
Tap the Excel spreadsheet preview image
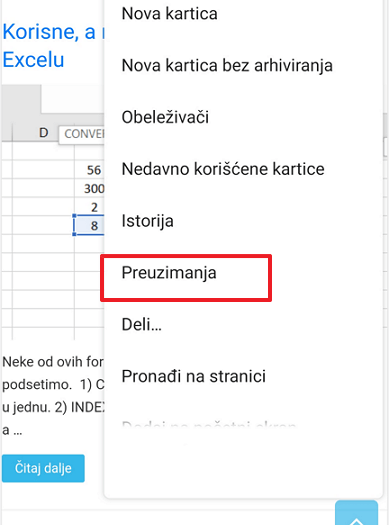pyautogui.click(x=53, y=212)
